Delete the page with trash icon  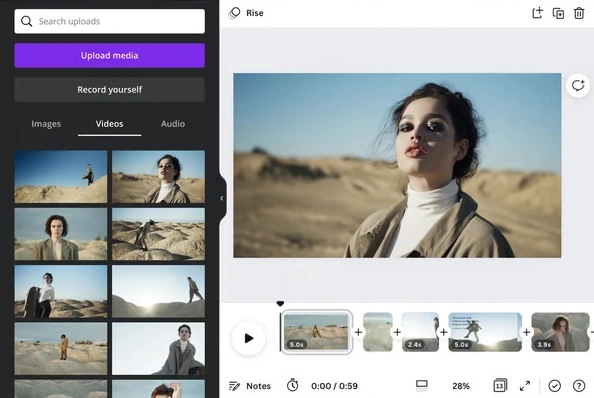click(x=579, y=13)
